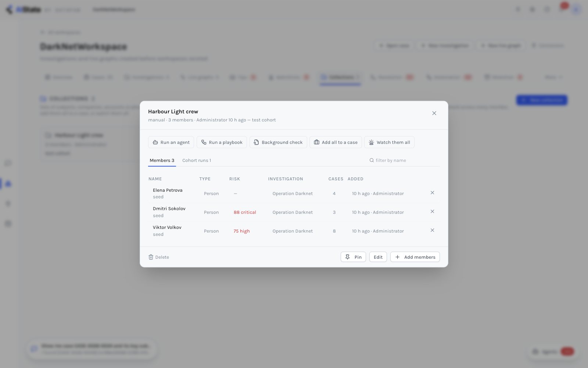Screen dimensions: 588x368
Task: Click cases count 8 for Viktor Volkov
Action: pos(334,231)
